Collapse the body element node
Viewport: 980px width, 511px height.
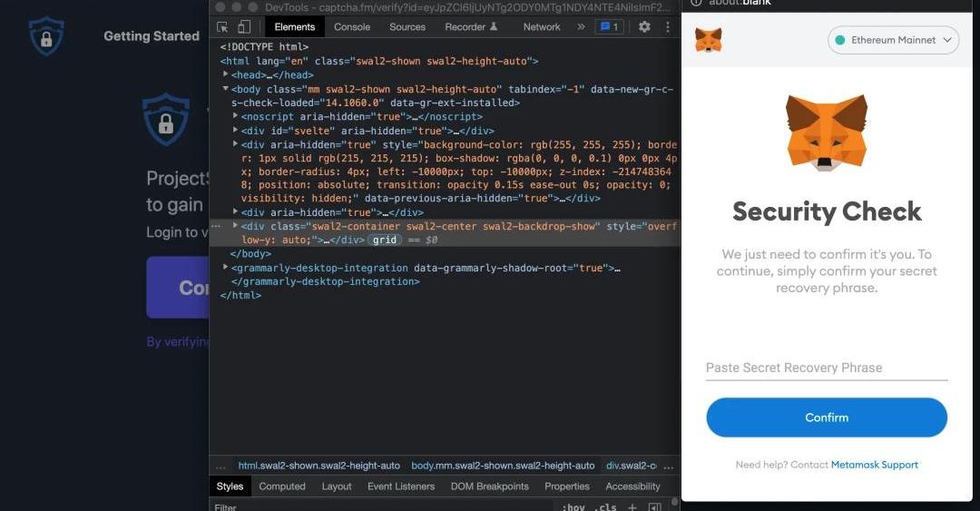[226, 89]
